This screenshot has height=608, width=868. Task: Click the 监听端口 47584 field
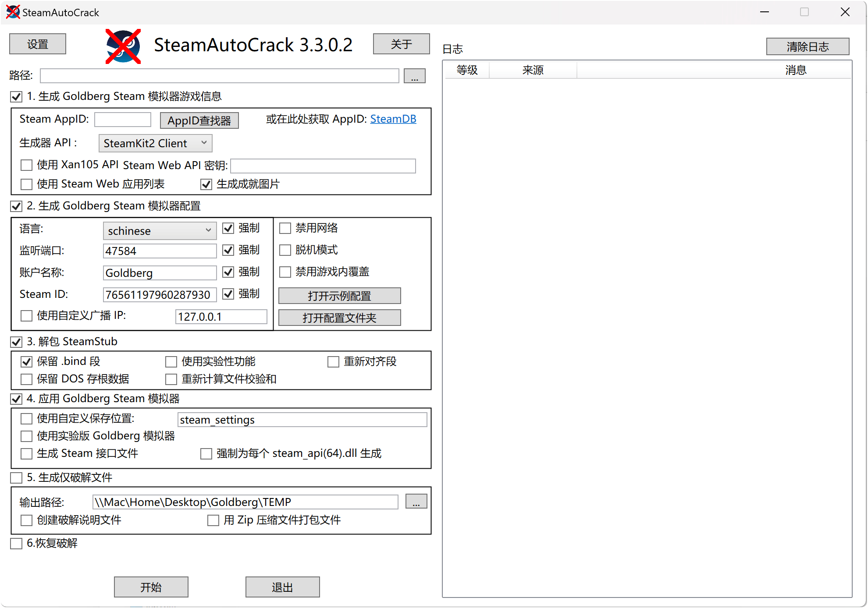(x=160, y=251)
